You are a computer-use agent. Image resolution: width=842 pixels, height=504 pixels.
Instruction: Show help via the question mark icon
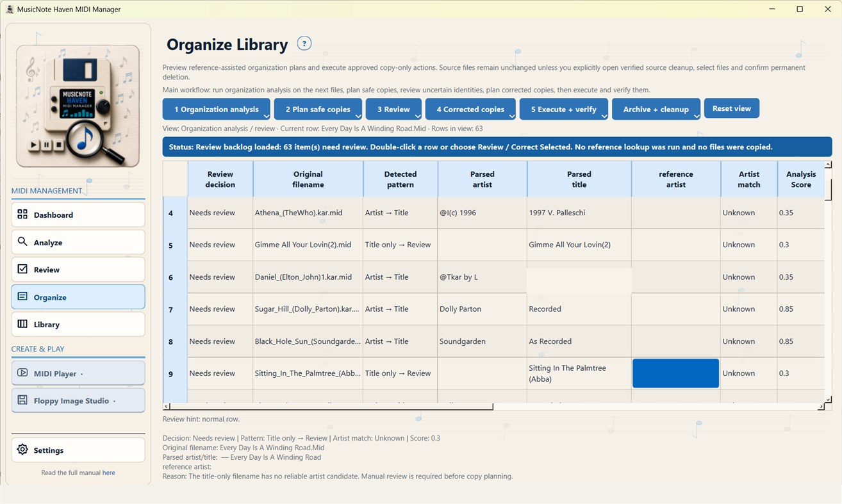[304, 44]
